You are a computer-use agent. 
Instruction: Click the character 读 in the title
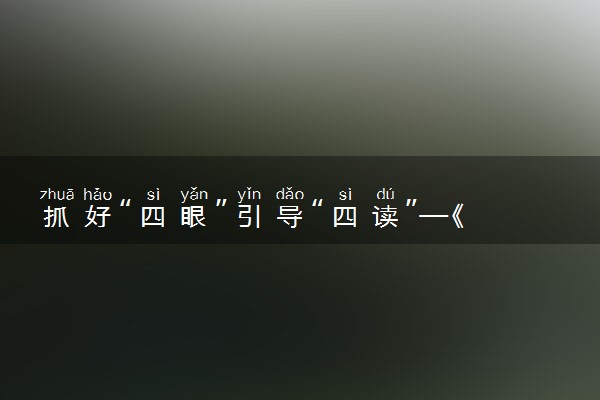coord(385,216)
